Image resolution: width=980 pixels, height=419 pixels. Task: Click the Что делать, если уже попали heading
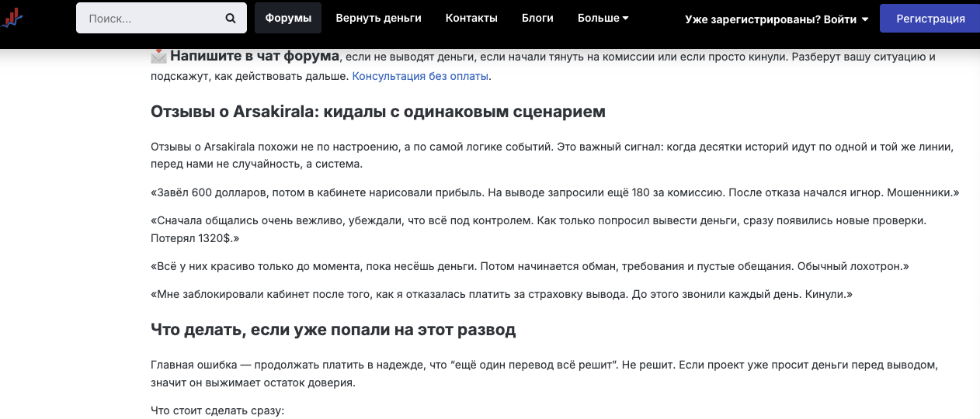[333, 330]
